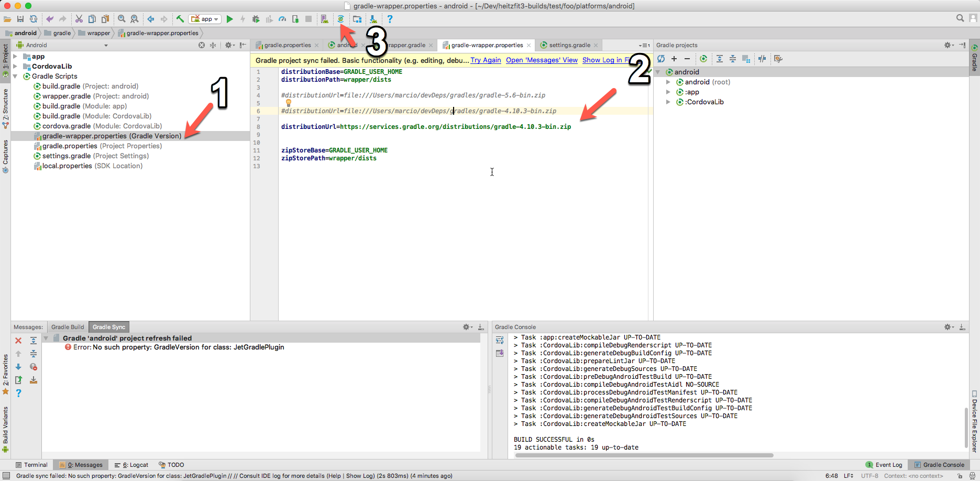Screen dimensions: 980x481
Task: Click the Paste toolbar icon
Action: pos(105,19)
